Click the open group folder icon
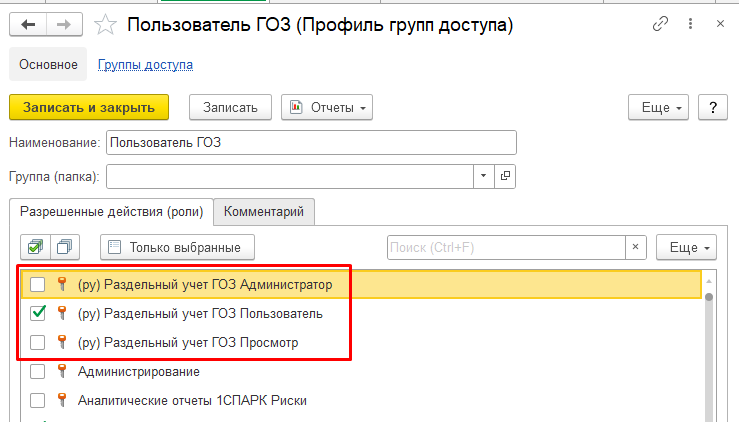Viewport: 739px width, 422px height. pyautogui.click(x=505, y=176)
